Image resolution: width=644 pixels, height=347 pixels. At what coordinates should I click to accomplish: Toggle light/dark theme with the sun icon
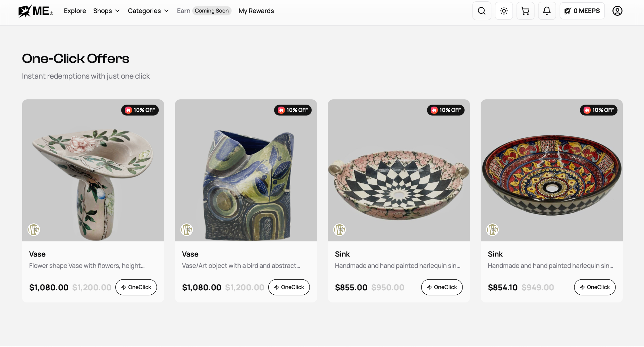(x=504, y=10)
